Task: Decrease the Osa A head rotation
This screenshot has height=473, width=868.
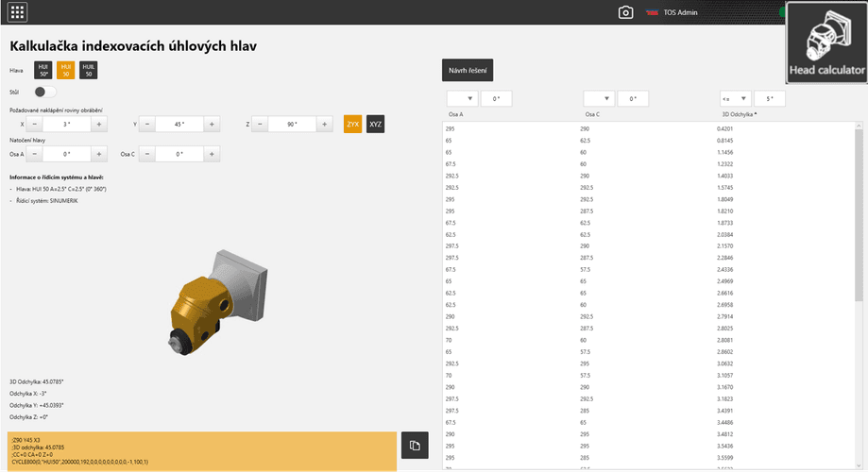Action: [x=35, y=154]
